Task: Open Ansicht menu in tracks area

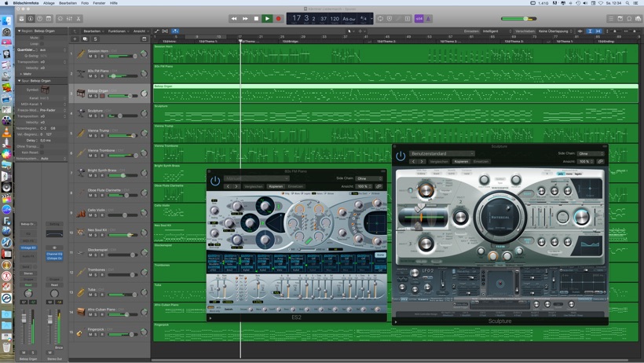Action: 141,31
